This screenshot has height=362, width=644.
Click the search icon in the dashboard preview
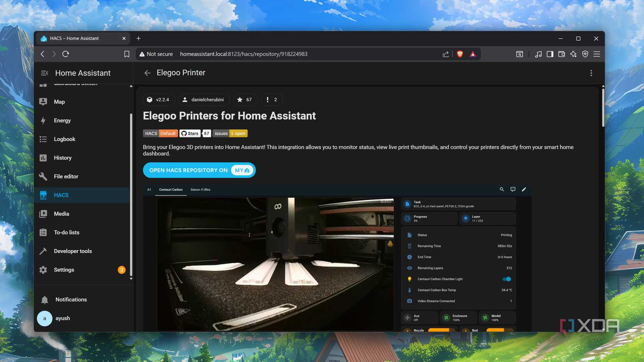[x=502, y=189]
